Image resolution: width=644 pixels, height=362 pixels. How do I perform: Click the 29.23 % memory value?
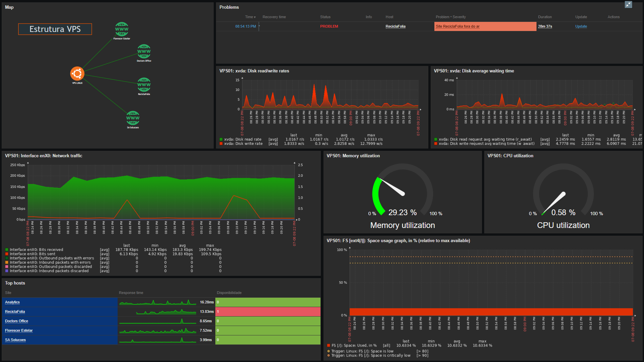coord(402,212)
